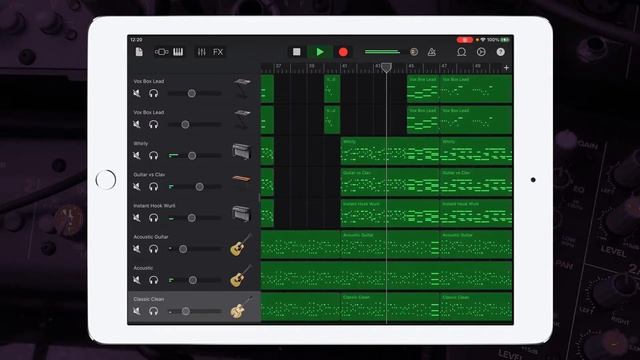Tap the 12:20 clock in the status bar
The height and width of the screenshot is (360, 640).
tap(136, 40)
